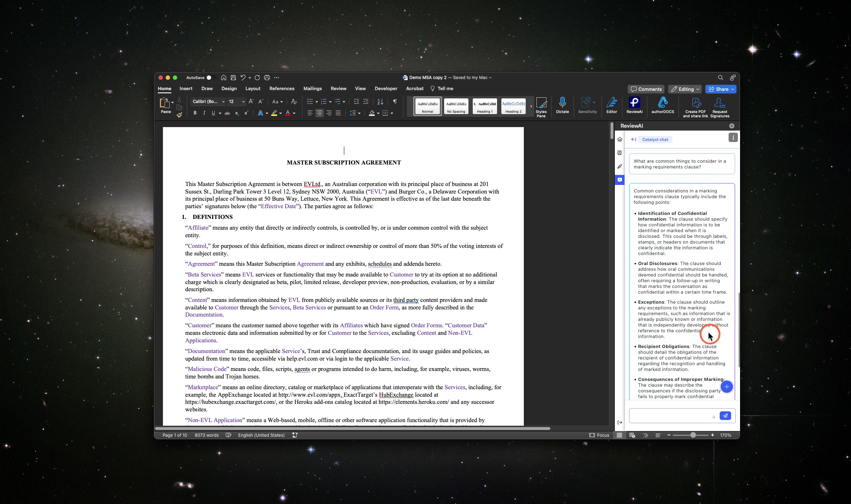Toggle Bold formatting

(195, 113)
